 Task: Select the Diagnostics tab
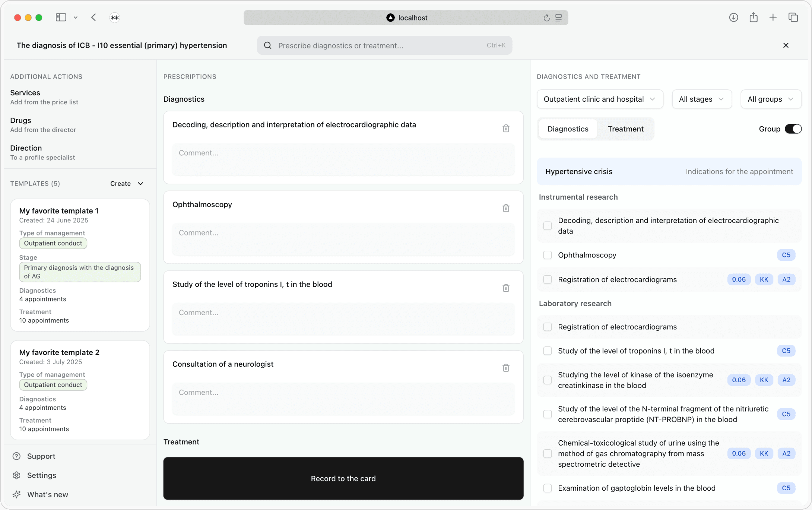tap(568, 129)
